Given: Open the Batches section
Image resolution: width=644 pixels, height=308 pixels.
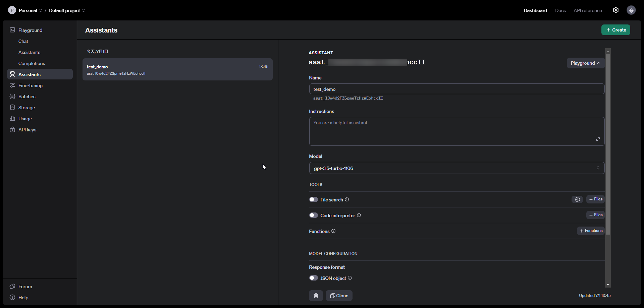Looking at the screenshot, I should coord(26,97).
